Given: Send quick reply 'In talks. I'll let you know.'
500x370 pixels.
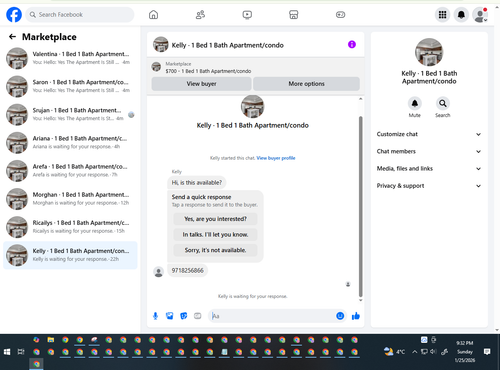Looking at the screenshot, I should point(215,235).
